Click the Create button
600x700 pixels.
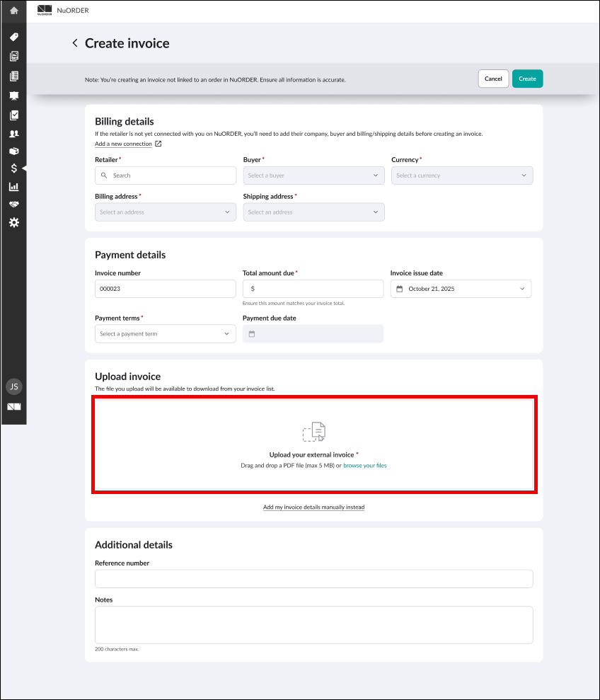point(527,79)
